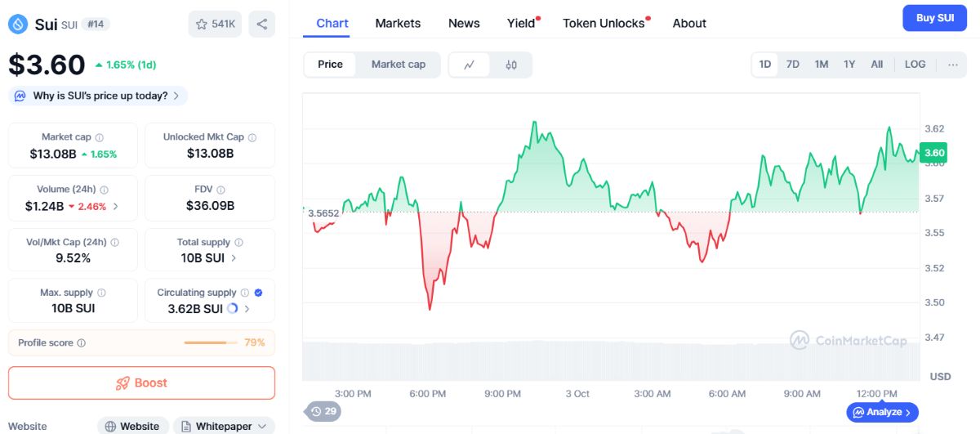Set chart range to All
The height and width of the screenshot is (434, 980).
tap(876, 64)
